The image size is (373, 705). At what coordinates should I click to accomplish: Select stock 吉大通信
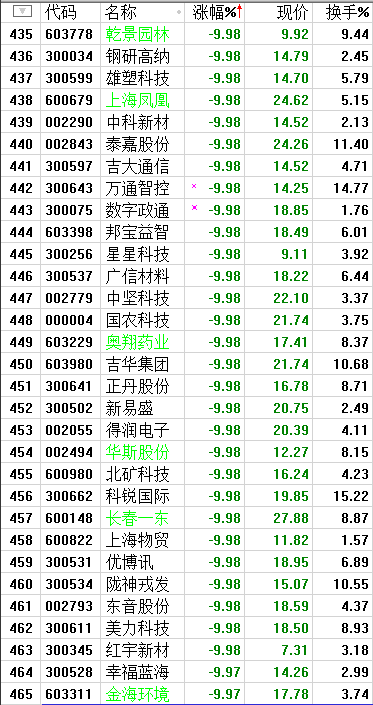[x=138, y=166]
